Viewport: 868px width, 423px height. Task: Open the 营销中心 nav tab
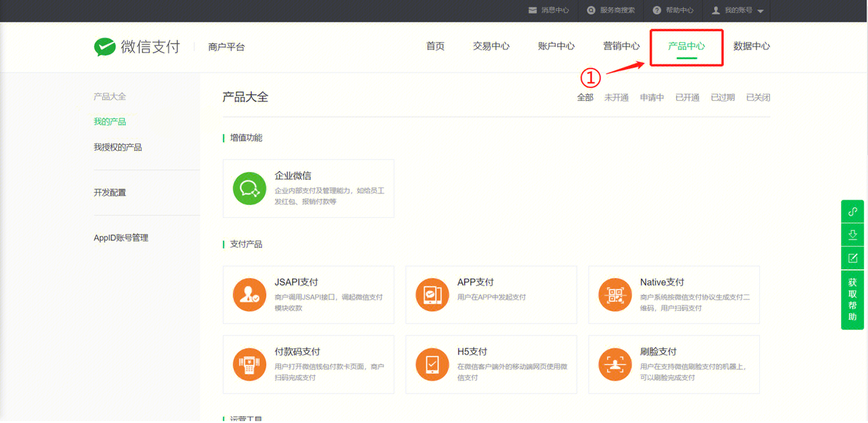coord(622,46)
